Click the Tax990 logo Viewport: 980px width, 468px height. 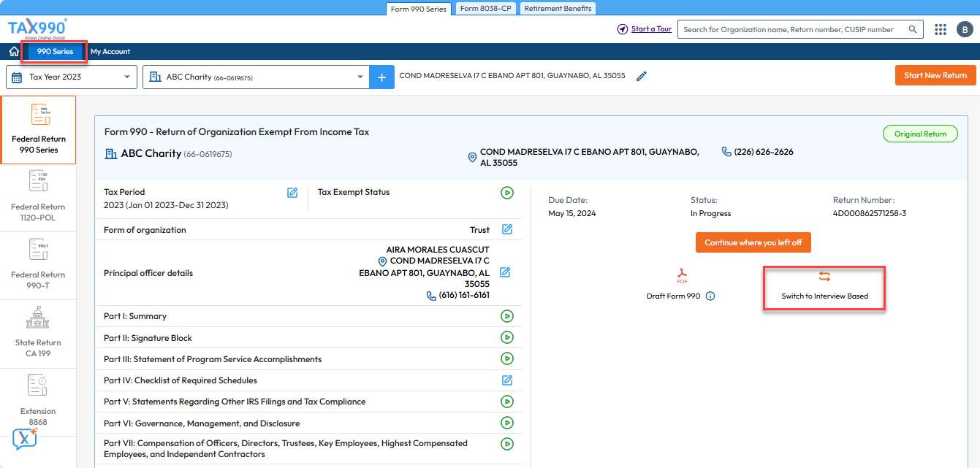37,29
